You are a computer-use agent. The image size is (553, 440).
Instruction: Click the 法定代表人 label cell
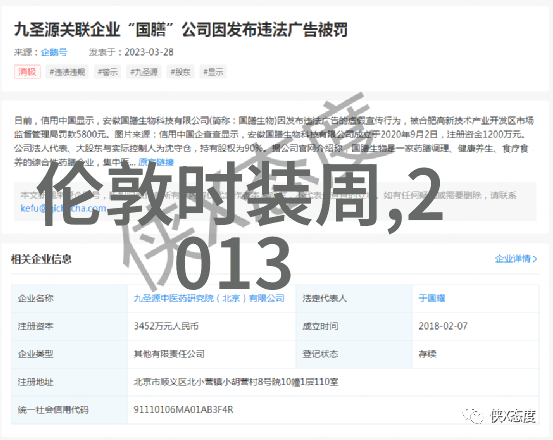(x=354, y=298)
